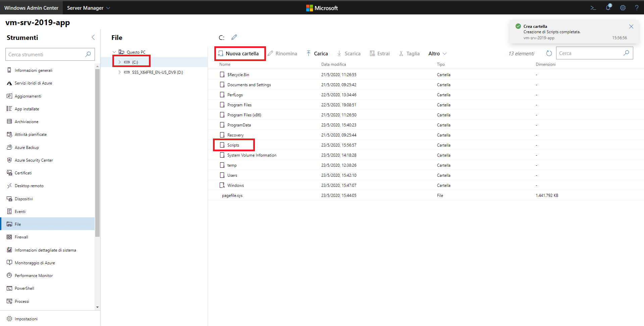Open the Aggiornamenti tool

coord(47,96)
